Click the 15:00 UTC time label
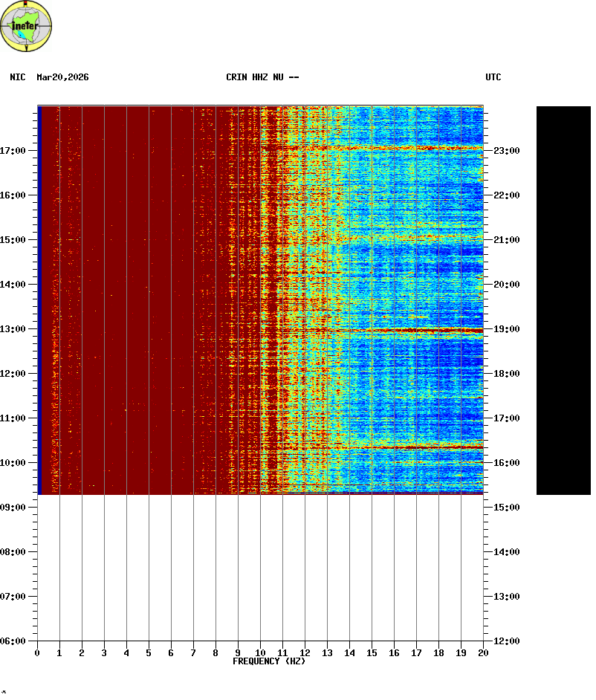This screenshot has height=700, width=596. [x=506, y=508]
